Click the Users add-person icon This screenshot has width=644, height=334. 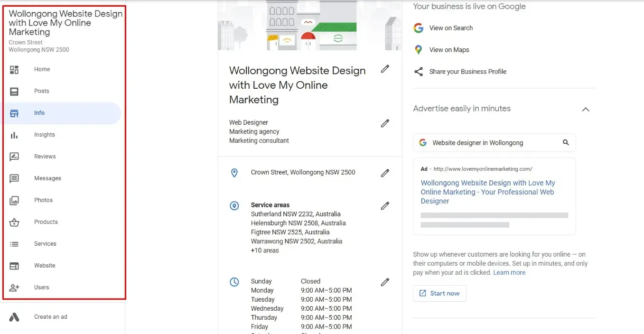point(14,288)
